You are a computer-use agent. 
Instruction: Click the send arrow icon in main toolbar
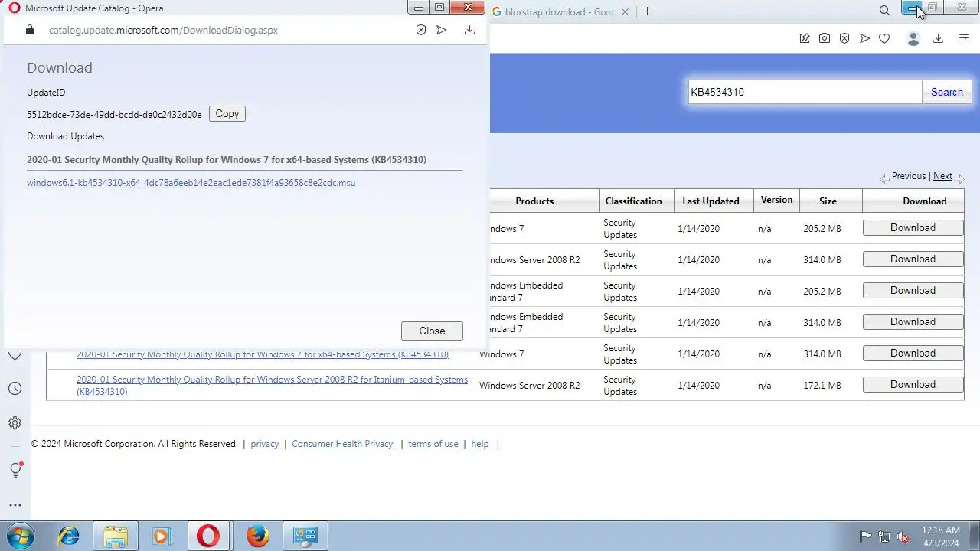[x=864, y=38]
